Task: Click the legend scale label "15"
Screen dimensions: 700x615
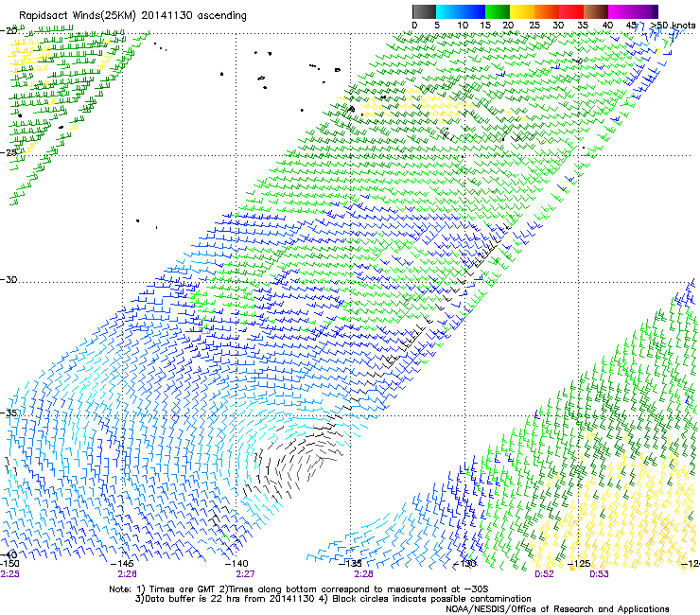Action: click(485, 26)
